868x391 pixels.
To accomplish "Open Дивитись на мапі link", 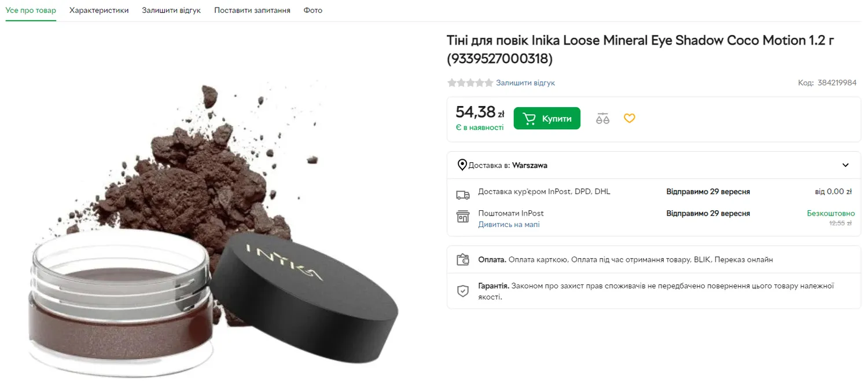I will 509,224.
